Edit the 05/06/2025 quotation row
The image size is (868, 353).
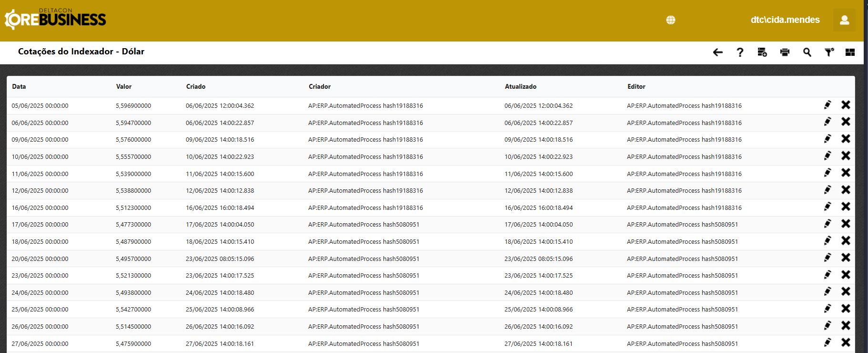pyautogui.click(x=828, y=105)
